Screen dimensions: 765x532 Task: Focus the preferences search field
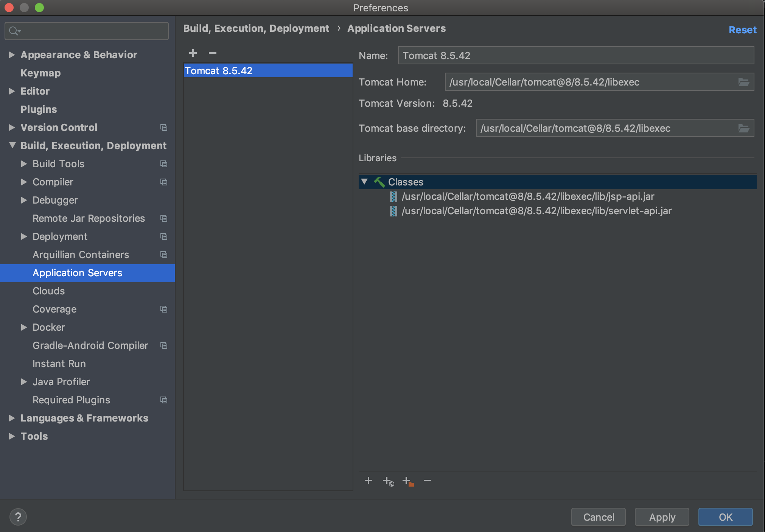[x=87, y=31]
